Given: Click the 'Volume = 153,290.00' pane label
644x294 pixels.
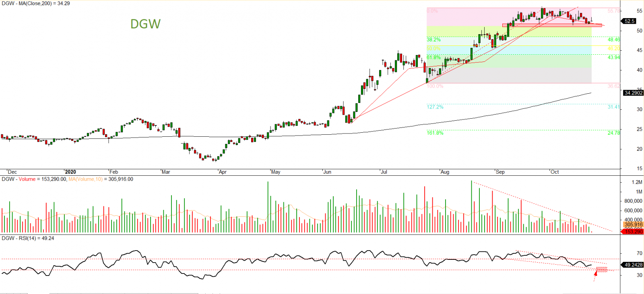Looking at the screenshot, I should 43,179.
